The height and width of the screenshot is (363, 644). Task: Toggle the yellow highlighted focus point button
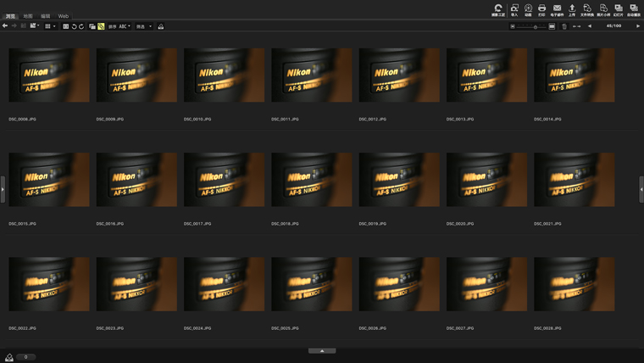coord(101,26)
